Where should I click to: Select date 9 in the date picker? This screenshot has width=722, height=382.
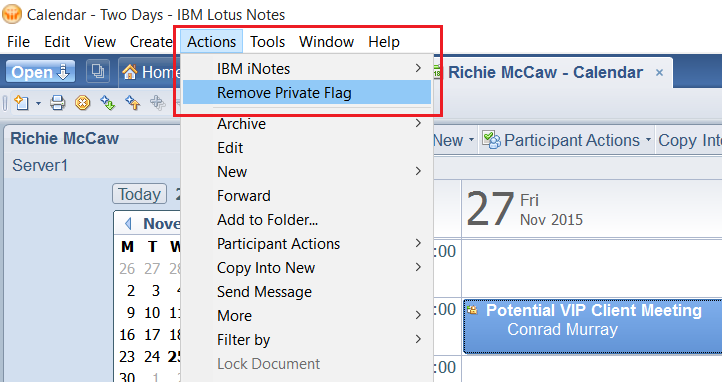click(131, 313)
